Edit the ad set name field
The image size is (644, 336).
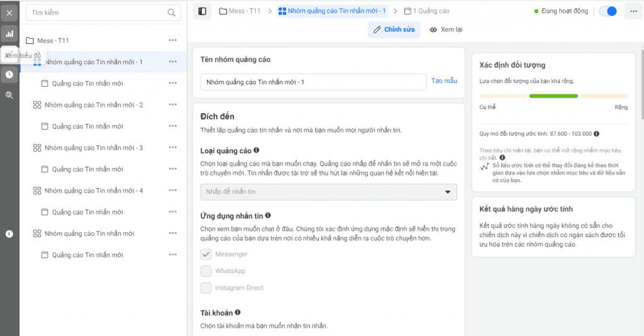313,82
